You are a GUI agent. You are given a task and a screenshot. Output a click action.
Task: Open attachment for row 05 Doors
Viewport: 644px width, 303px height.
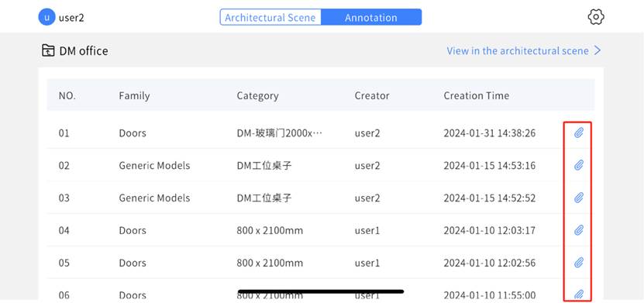[x=579, y=262]
